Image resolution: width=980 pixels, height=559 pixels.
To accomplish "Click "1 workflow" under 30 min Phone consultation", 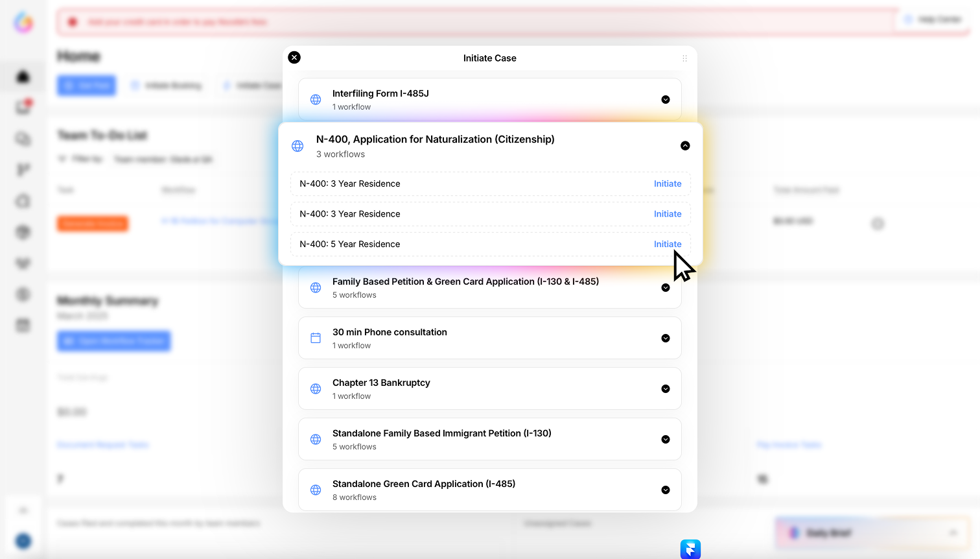I will pyautogui.click(x=352, y=346).
